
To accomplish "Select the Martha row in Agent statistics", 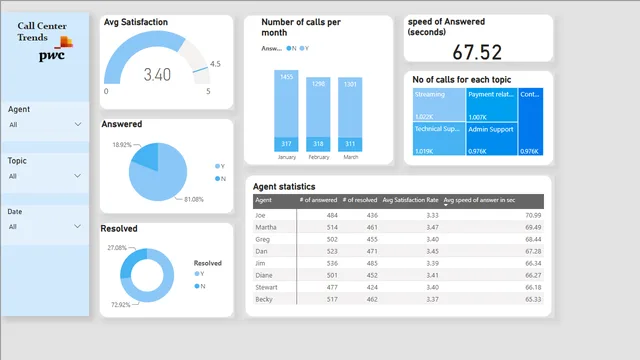I will pyautogui.click(x=398, y=227).
